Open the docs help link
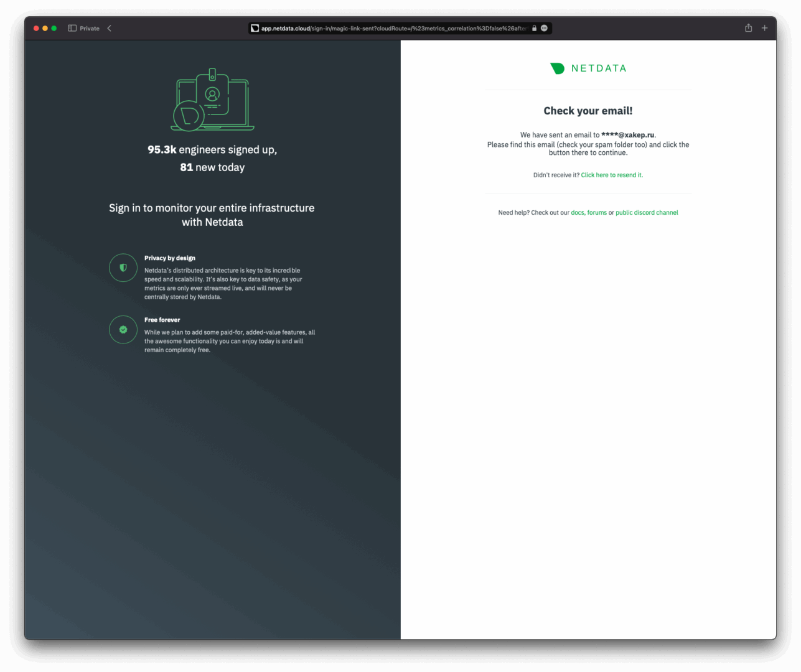The height and width of the screenshot is (672, 801). [578, 213]
